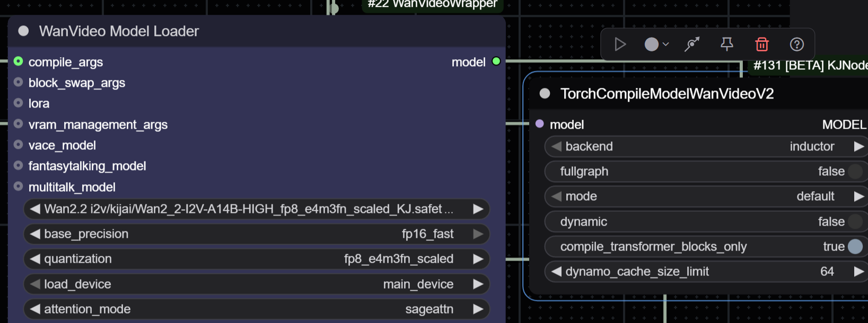This screenshot has width=868, height=323.
Task: Open load_device main_device dropdown
Action: pos(257,284)
